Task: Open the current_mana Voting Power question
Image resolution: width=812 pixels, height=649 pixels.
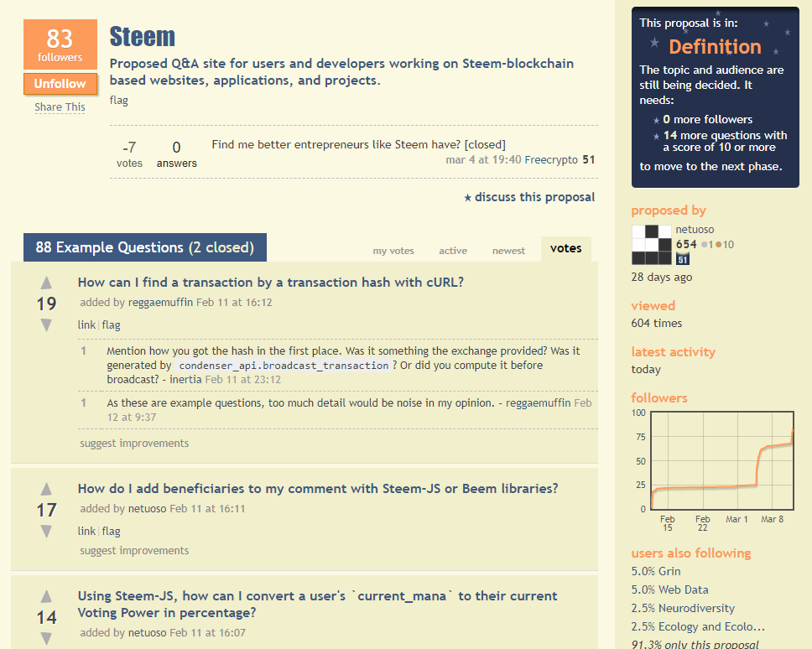Action: click(x=317, y=604)
